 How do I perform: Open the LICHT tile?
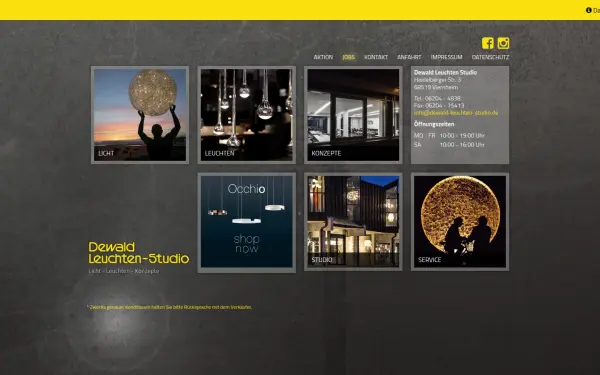140,115
